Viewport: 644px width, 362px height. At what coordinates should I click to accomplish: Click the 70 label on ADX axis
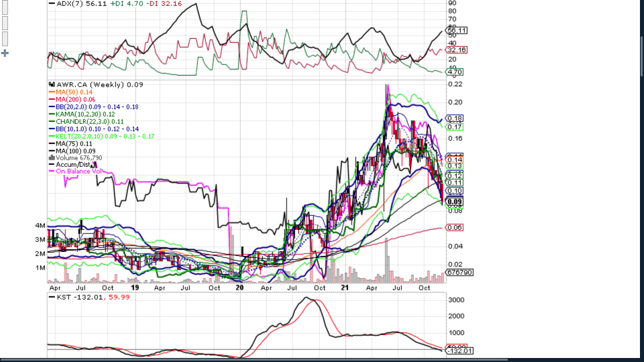[x=452, y=19]
